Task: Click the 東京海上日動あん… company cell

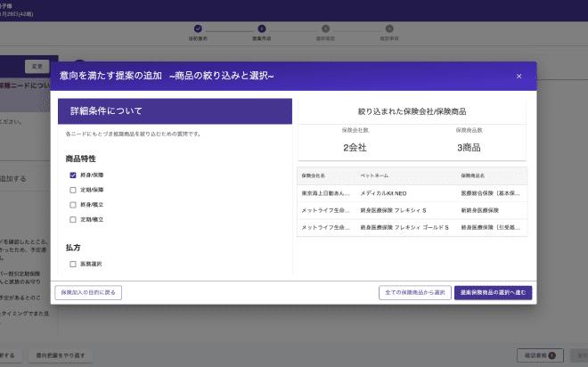Action: click(326, 193)
